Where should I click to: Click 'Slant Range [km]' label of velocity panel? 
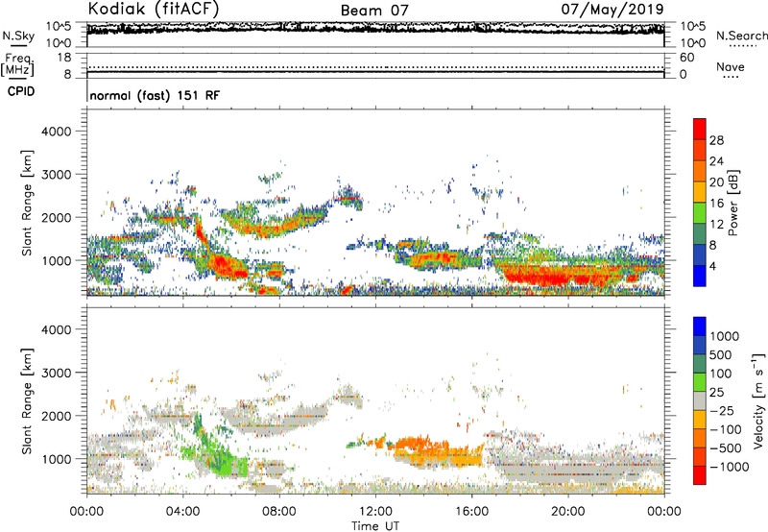pyautogui.click(x=27, y=401)
